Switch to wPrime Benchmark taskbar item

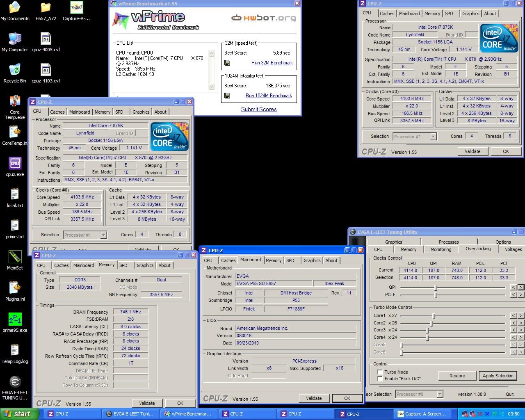tap(188, 414)
